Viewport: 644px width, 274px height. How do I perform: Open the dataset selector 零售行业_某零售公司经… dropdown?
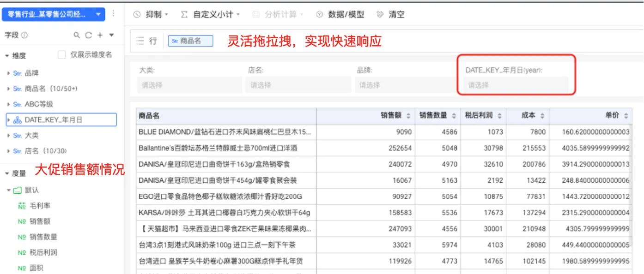[54, 14]
